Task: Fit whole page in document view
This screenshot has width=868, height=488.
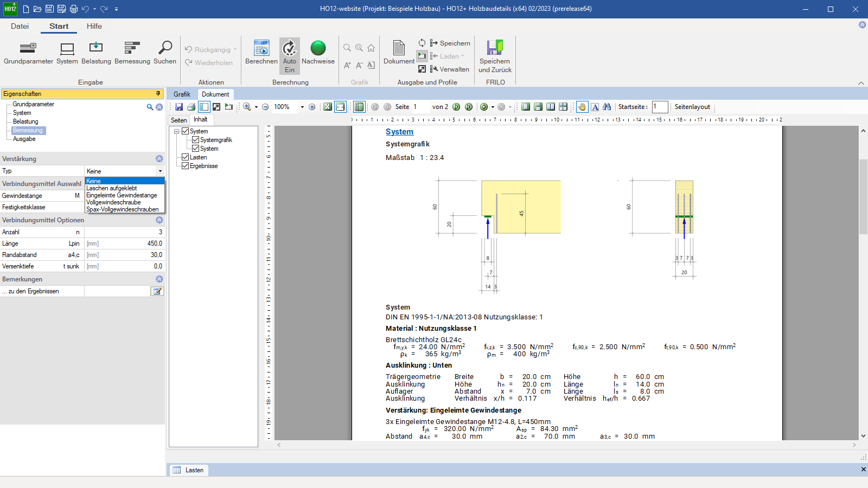Action: click(x=328, y=107)
